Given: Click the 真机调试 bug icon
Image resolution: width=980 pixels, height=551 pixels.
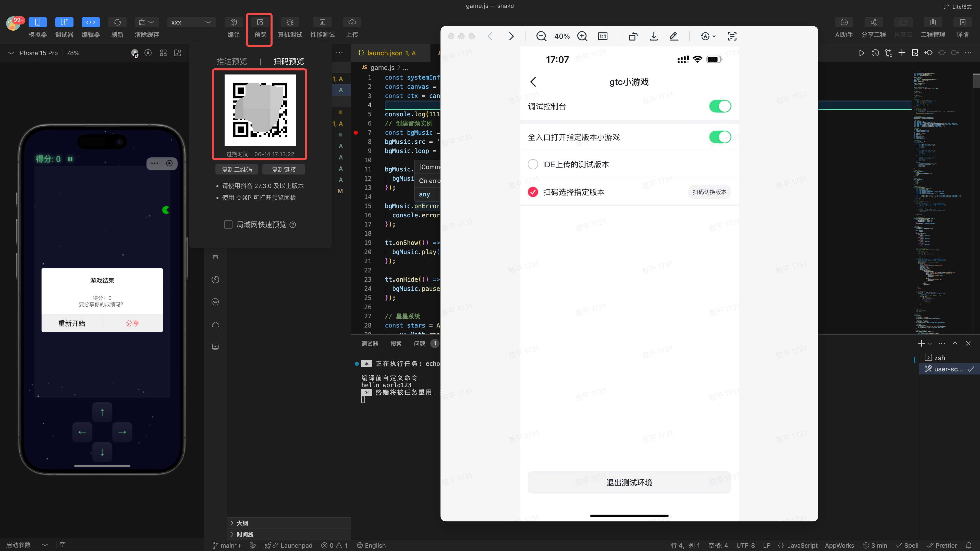Looking at the screenshot, I should click(289, 22).
